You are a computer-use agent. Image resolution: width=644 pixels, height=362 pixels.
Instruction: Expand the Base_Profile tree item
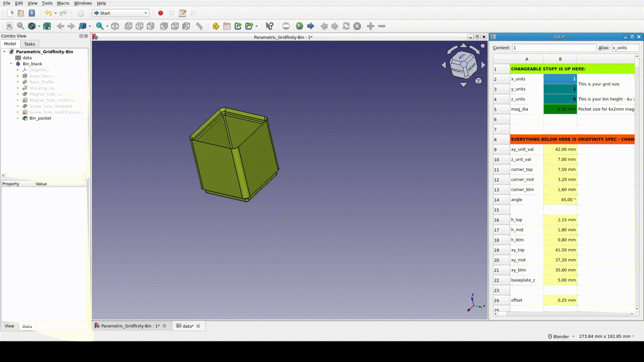[x=18, y=82]
